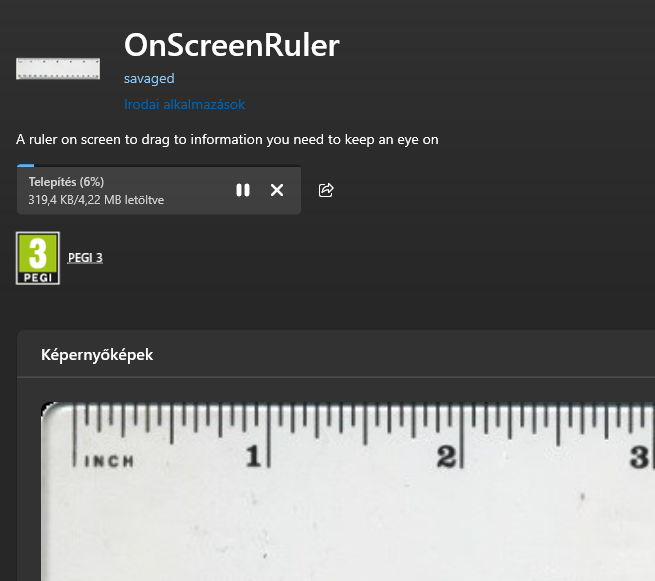655x581 pixels.
Task: Click the PEGI 3 rating badge icon
Action: pos(38,258)
